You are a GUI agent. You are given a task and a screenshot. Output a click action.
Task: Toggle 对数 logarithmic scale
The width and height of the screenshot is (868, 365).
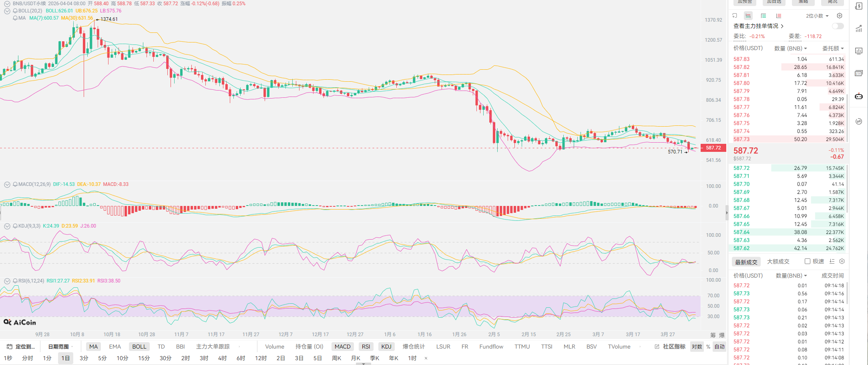697,347
